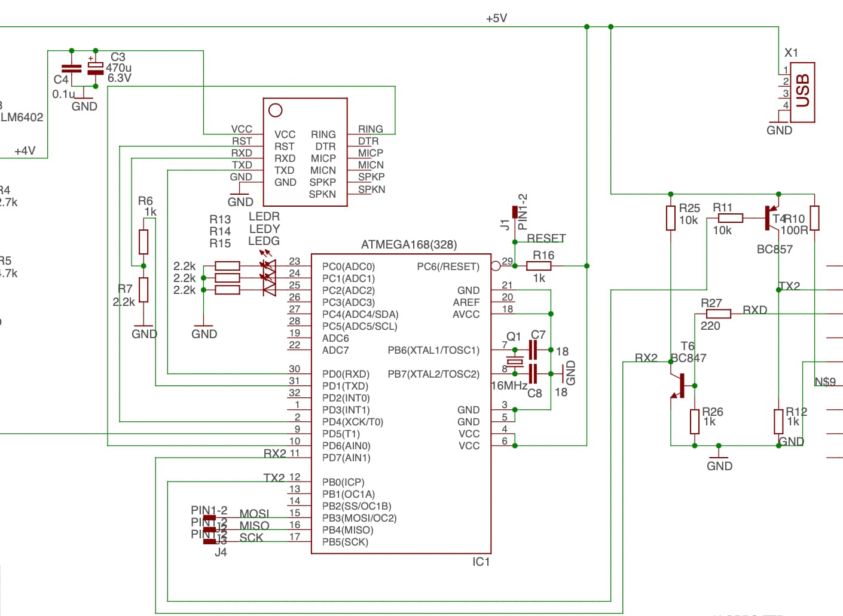This screenshot has width=843, height=616.
Task: Select the X1 designator above USB connector
Action: [791, 53]
